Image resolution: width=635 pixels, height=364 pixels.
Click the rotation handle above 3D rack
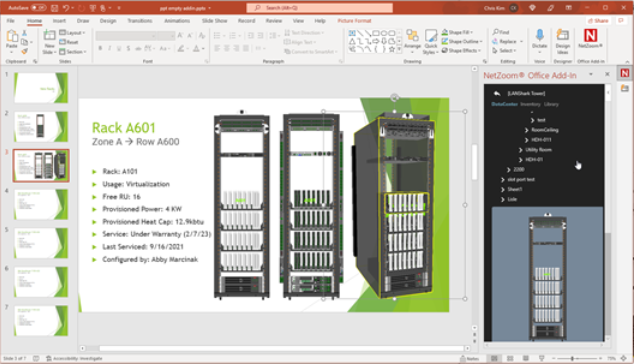[x=394, y=97]
